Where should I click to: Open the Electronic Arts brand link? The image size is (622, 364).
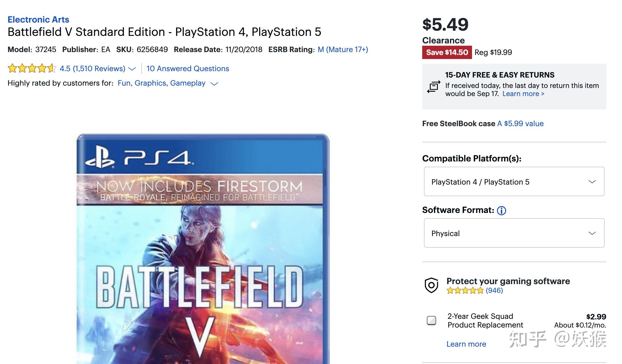click(x=38, y=20)
